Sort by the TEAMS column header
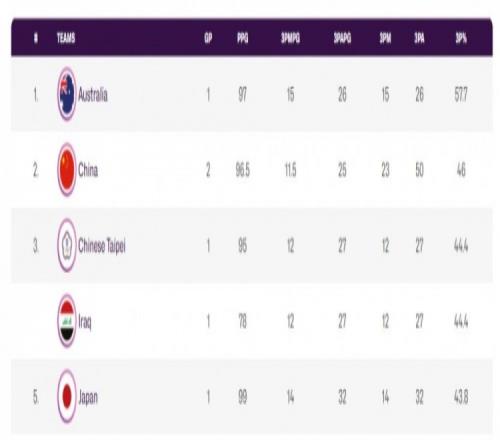This screenshot has width=500, height=440. [x=66, y=38]
